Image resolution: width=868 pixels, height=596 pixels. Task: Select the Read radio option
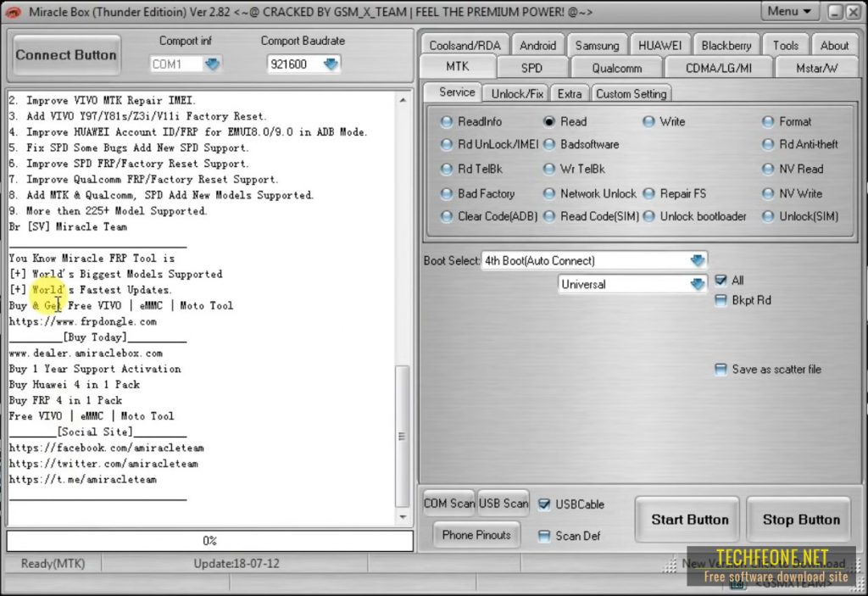tap(548, 121)
